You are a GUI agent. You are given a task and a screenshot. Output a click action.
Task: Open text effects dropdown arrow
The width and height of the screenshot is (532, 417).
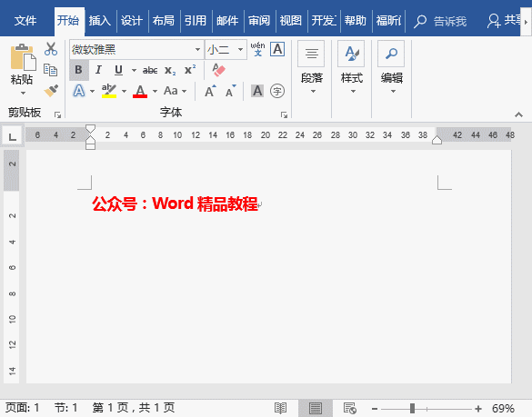click(92, 91)
